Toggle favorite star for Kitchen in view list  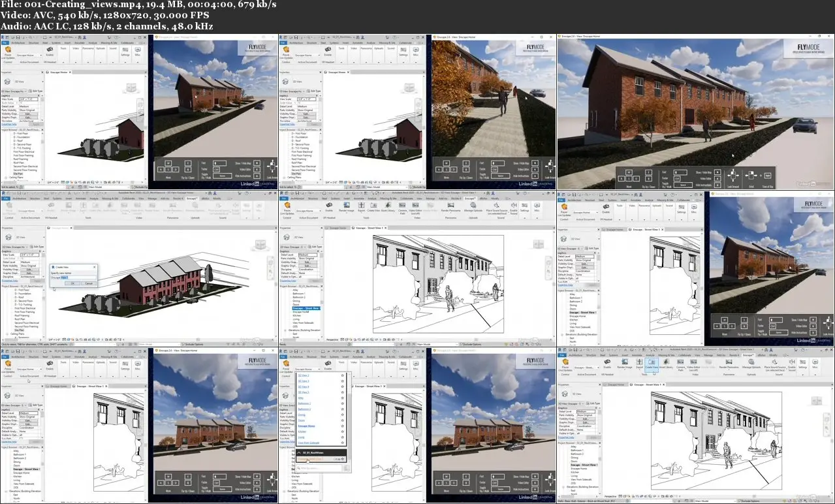[x=343, y=432]
